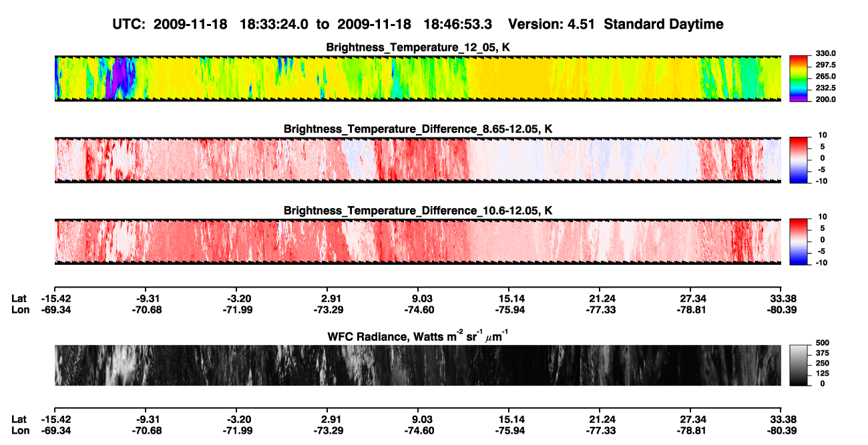
Task: Click the 10.6-12.05 red-blue colorbar
Action: pyautogui.click(x=799, y=242)
